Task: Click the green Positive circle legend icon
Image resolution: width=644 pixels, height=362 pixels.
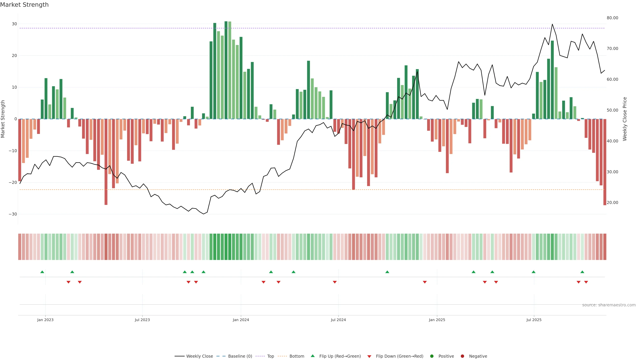Action: (x=432, y=356)
